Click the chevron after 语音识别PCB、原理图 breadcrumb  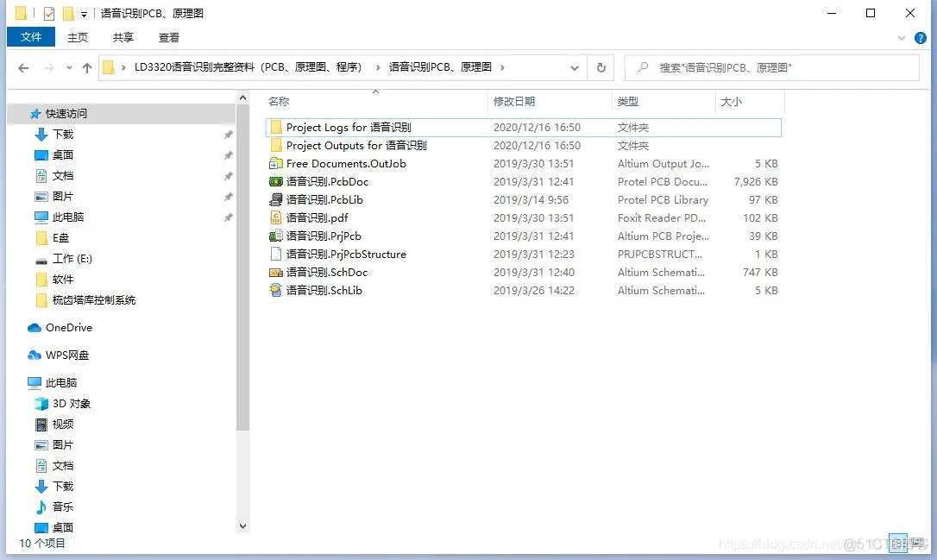pos(502,67)
